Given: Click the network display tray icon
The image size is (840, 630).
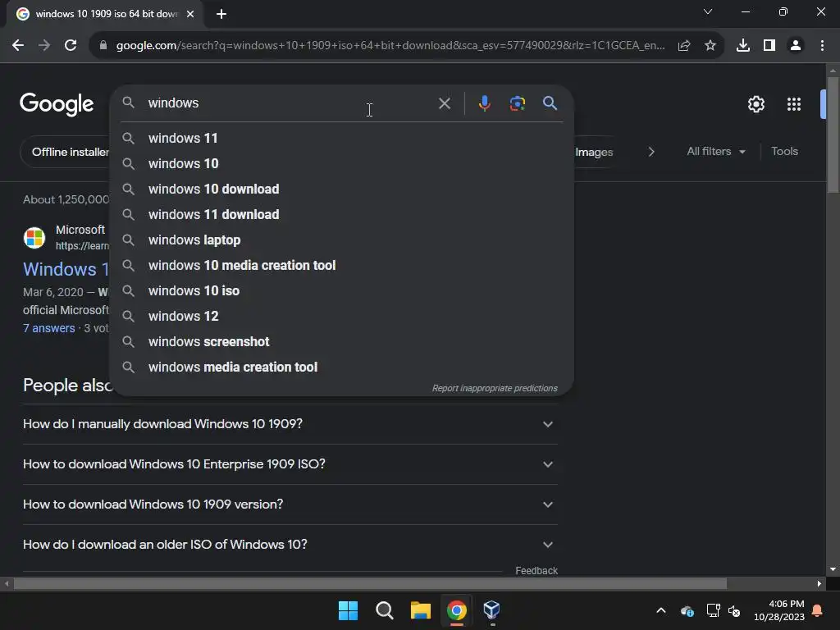Looking at the screenshot, I should point(713,610).
